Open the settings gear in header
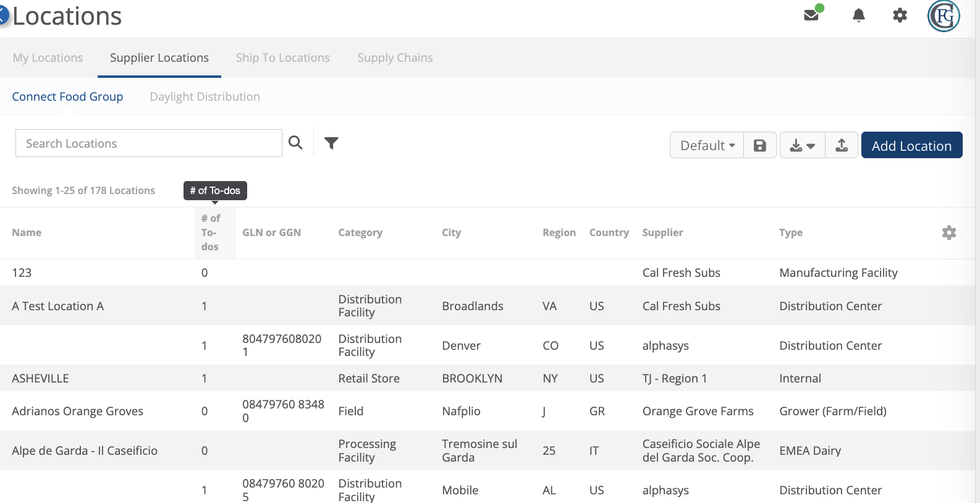The width and height of the screenshot is (980, 503). pos(900,15)
